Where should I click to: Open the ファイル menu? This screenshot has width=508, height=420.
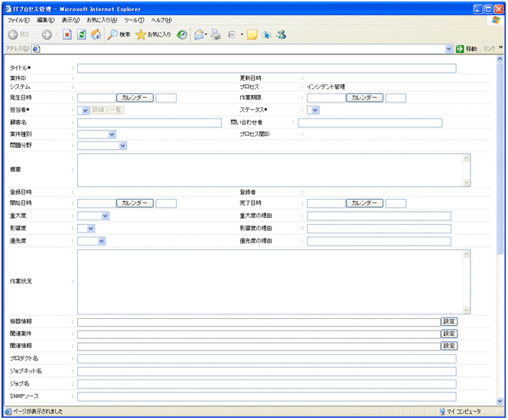coord(18,20)
